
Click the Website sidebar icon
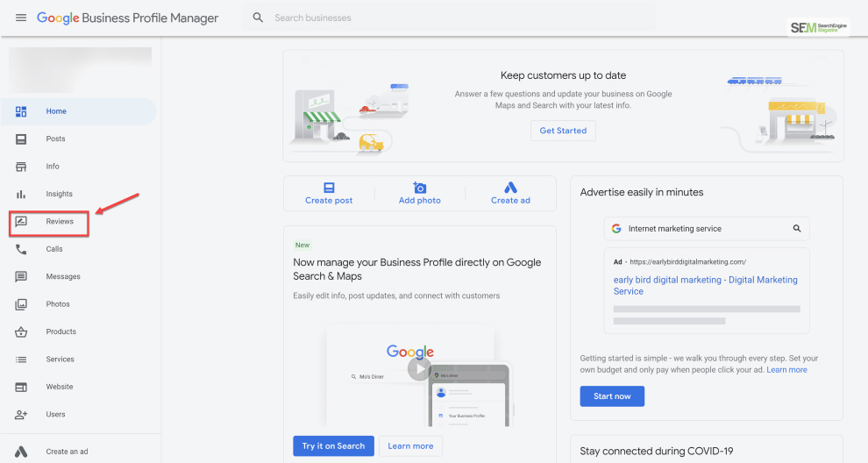(21, 387)
